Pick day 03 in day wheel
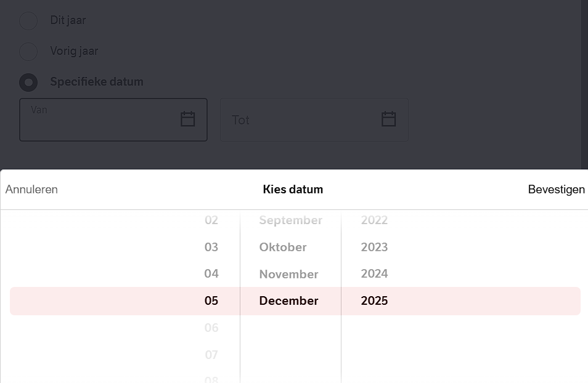 pos(211,247)
